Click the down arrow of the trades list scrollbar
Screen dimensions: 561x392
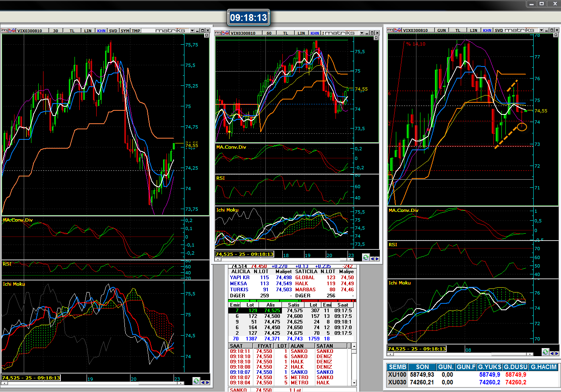354,383
